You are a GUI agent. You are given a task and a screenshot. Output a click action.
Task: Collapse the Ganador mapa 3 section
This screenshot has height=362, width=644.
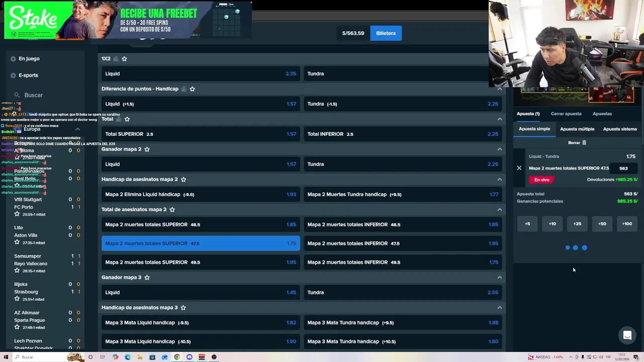coord(500,278)
